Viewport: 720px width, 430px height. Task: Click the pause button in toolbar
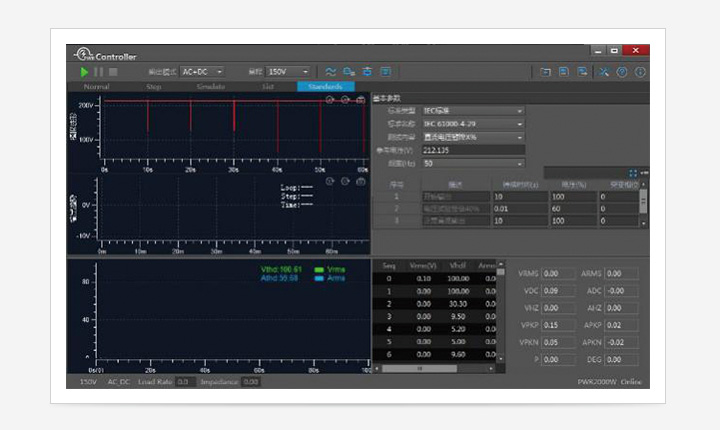(98, 72)
